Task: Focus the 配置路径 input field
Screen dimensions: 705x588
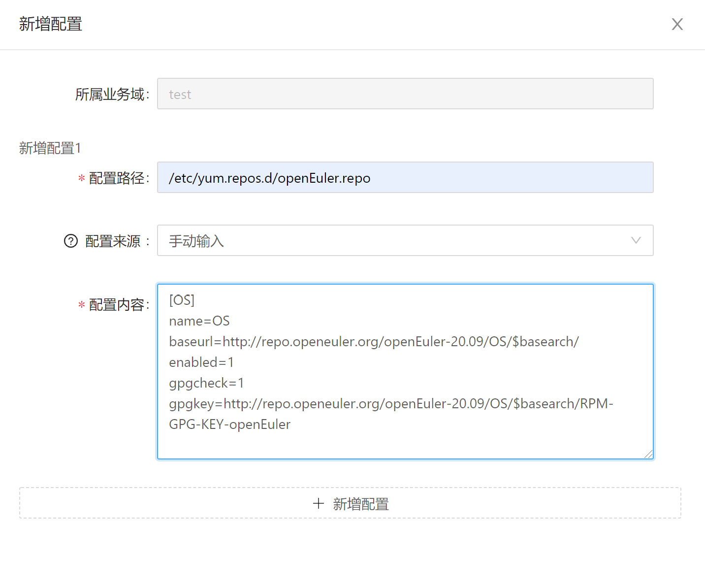Action: [405, 178]
